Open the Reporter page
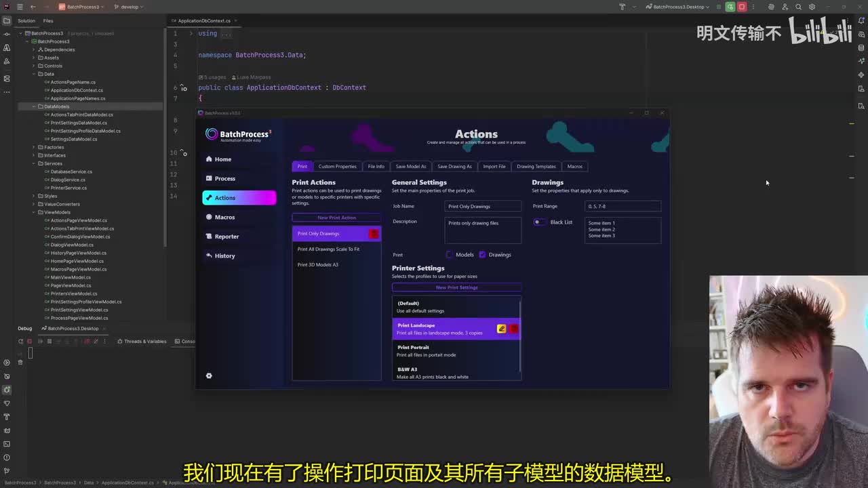The image size is (868, 488). point(239,237)
